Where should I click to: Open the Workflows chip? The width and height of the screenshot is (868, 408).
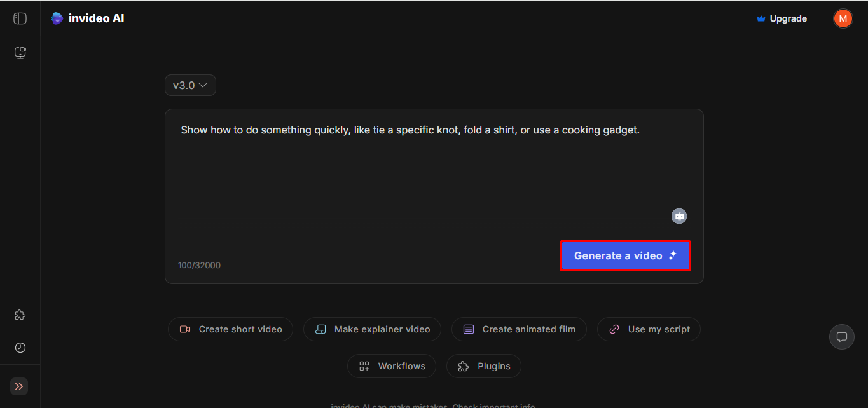pyautogui.click(x=392, y=366)
